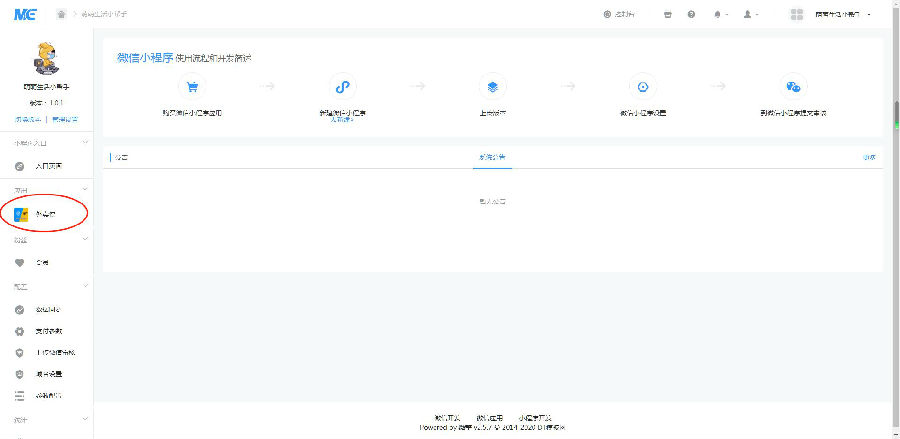Open the notification bell dropdown

(720, 15)
